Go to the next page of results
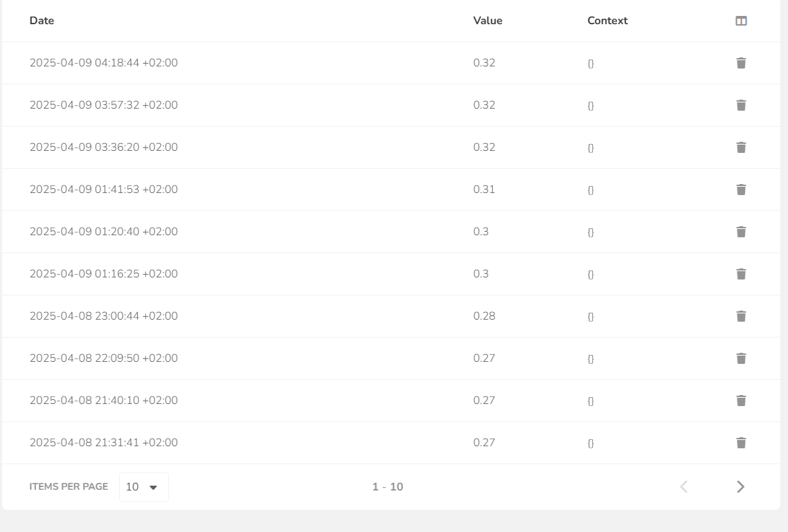 coord(740,487)
